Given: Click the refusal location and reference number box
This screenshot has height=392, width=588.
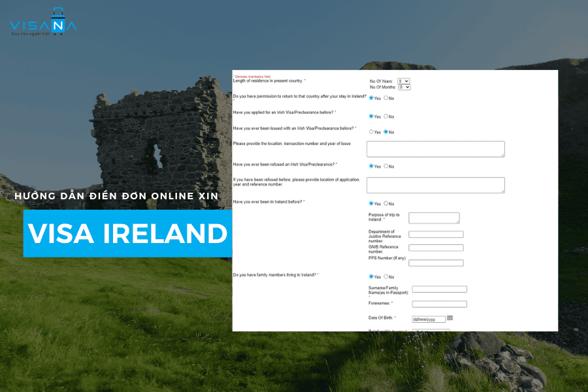Looking at the screenshot, I should [x=436, y=185].
